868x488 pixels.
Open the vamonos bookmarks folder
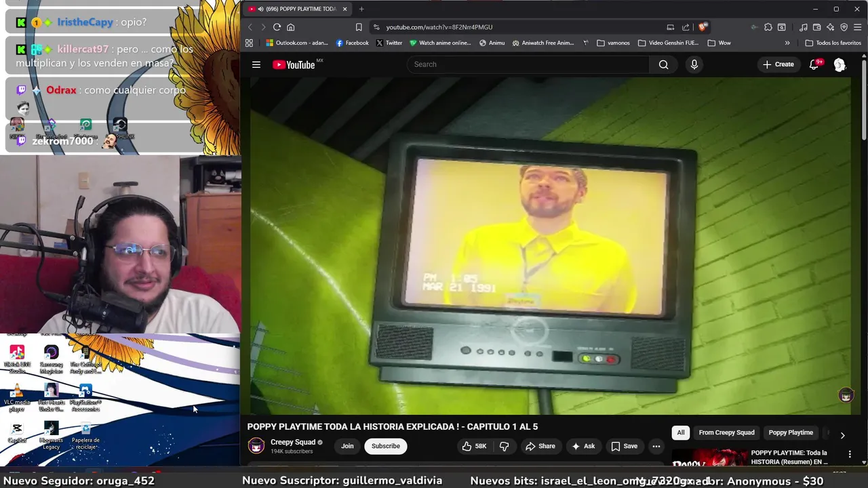point(613,43)
